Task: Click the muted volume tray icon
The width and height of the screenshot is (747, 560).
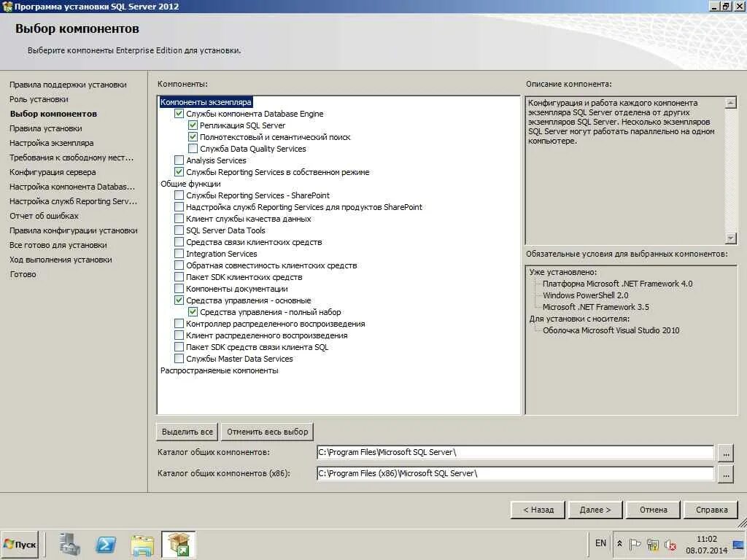Action: coord(670,544)
